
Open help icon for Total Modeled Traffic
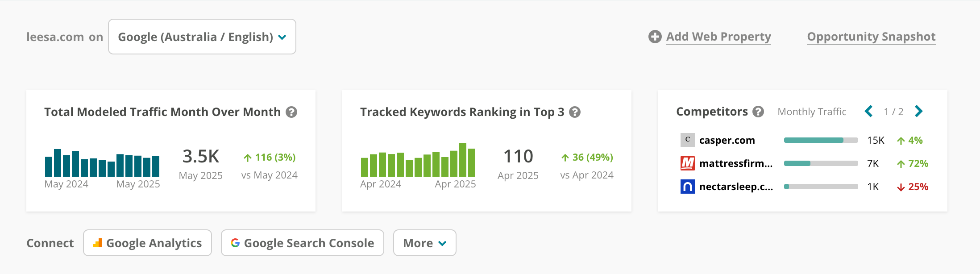pos(291,112)
